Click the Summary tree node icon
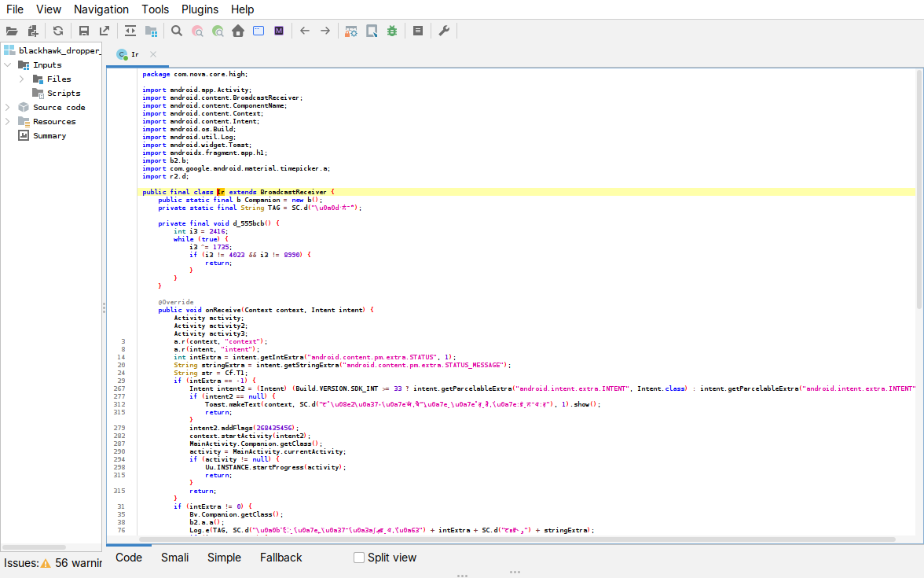The height and width of the screenshot is (578, 924). point(24,135)
